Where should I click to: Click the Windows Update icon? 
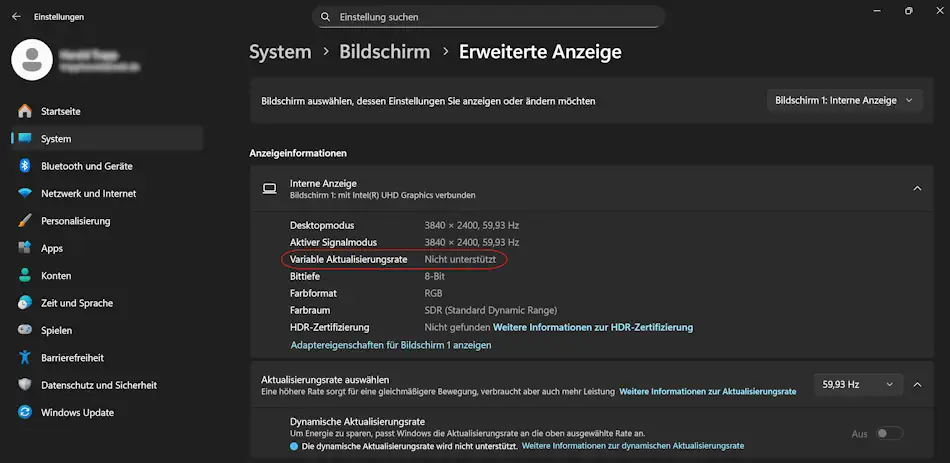pos(25,412)
